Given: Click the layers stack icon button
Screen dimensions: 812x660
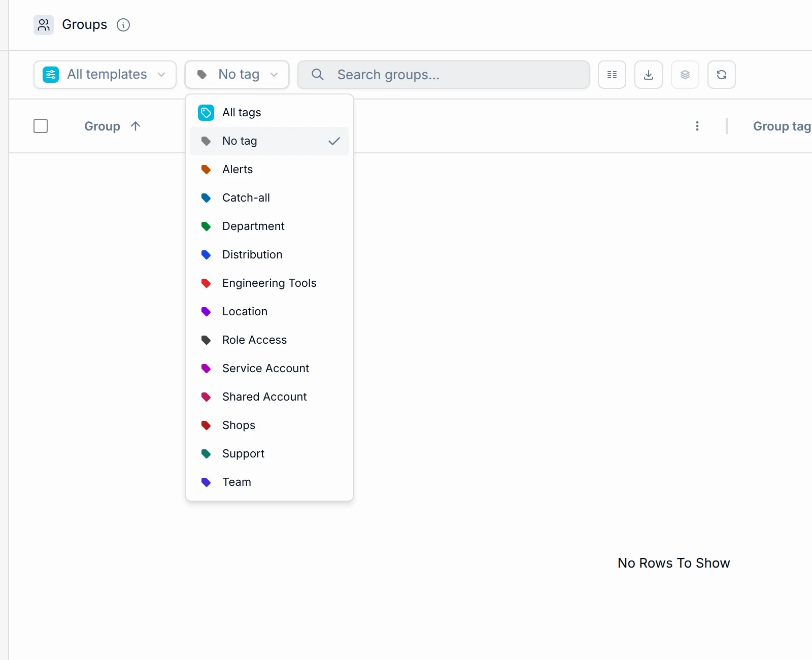Looking at the screenshot, I should [685, 75].
